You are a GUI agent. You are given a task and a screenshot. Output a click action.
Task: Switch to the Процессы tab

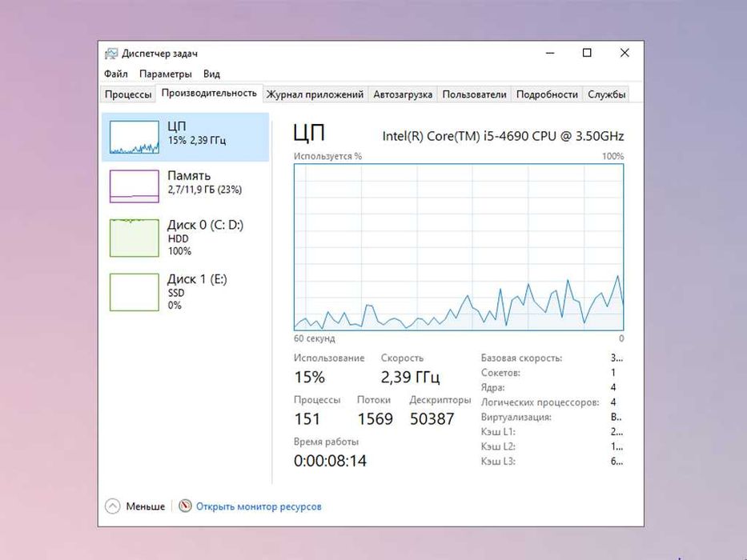click(127, 94)
